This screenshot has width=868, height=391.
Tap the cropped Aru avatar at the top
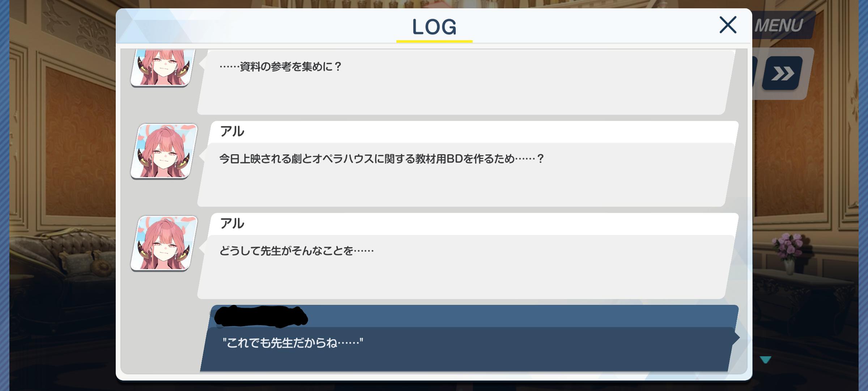pos(163,68)
